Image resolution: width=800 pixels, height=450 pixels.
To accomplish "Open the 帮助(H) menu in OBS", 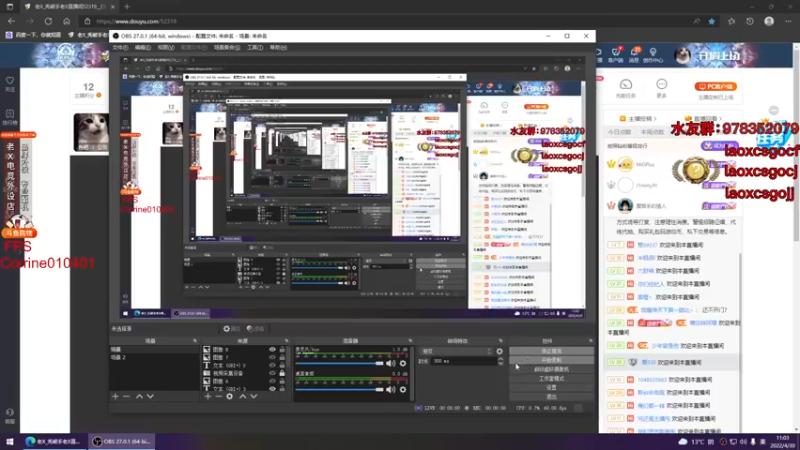I will 278,47.
